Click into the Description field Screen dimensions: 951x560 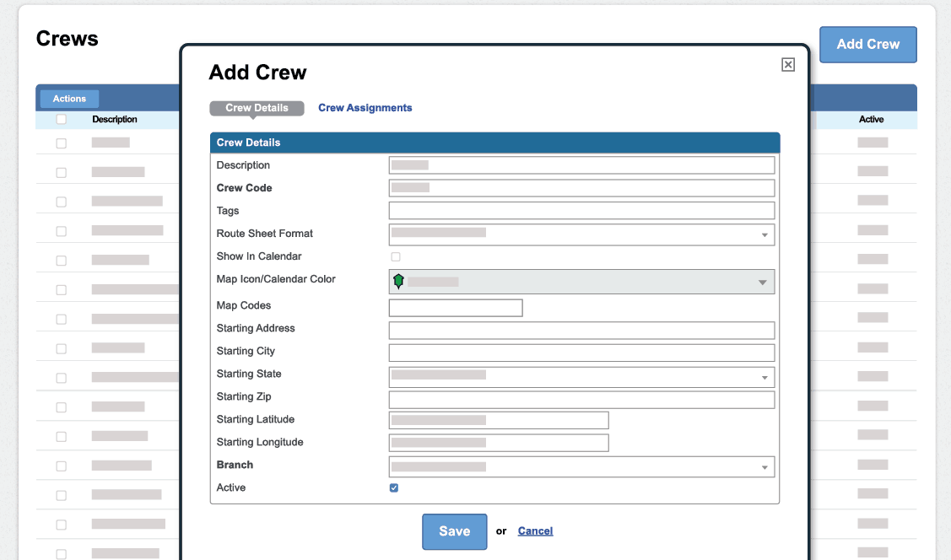581,164
